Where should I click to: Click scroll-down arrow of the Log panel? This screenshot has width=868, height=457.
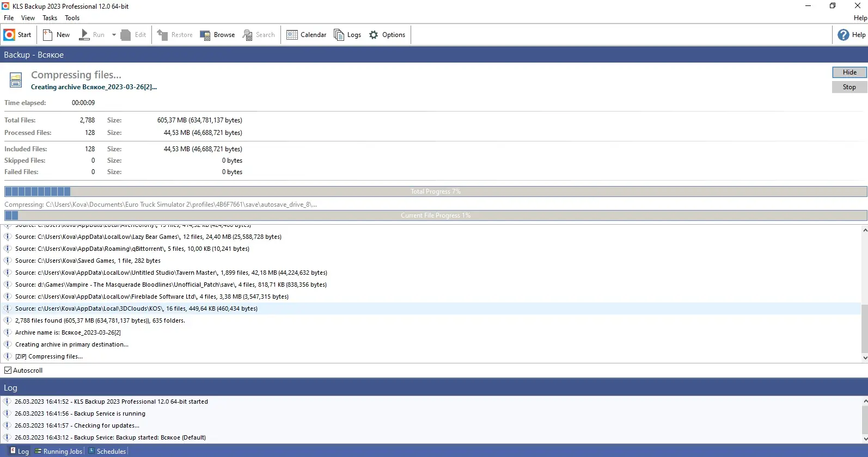point(865,439)
